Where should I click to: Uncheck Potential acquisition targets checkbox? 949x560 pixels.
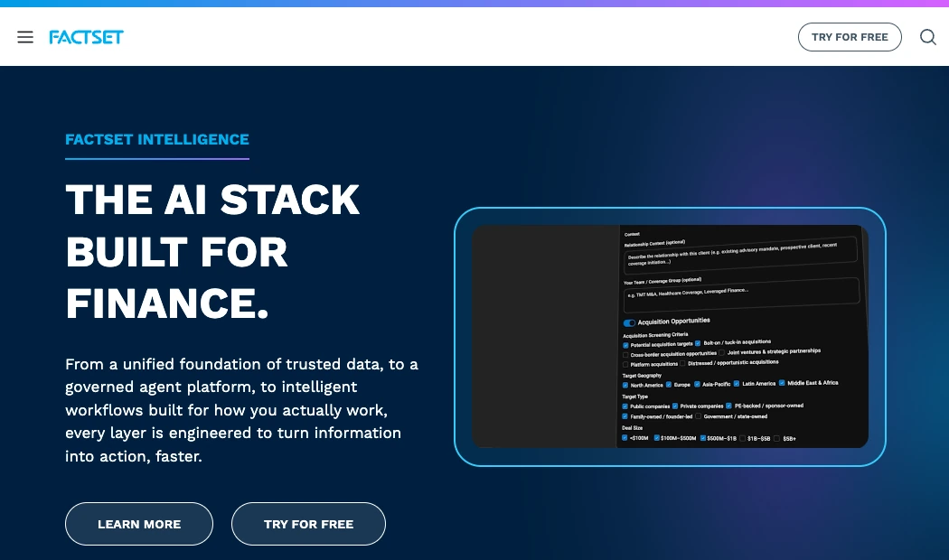(x=625, y=345)
